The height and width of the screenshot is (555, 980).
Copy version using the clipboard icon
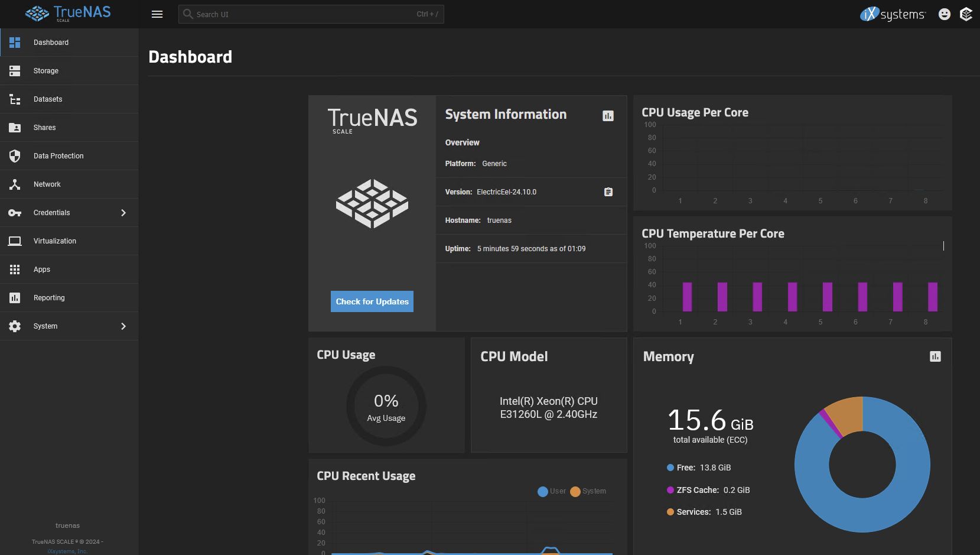click(608, 192)
